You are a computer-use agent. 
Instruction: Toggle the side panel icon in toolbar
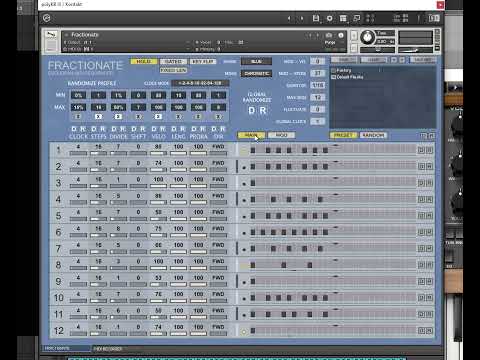tap(434, 18)
